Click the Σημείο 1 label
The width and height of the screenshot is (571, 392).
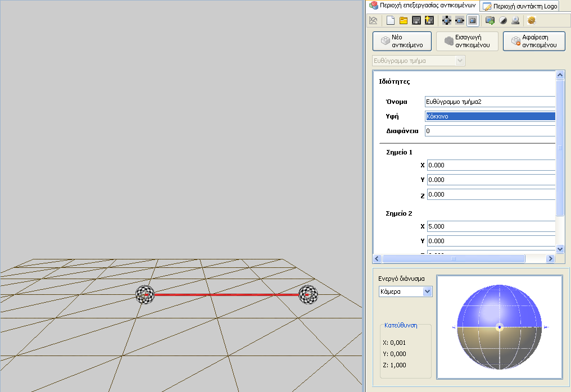399,152
